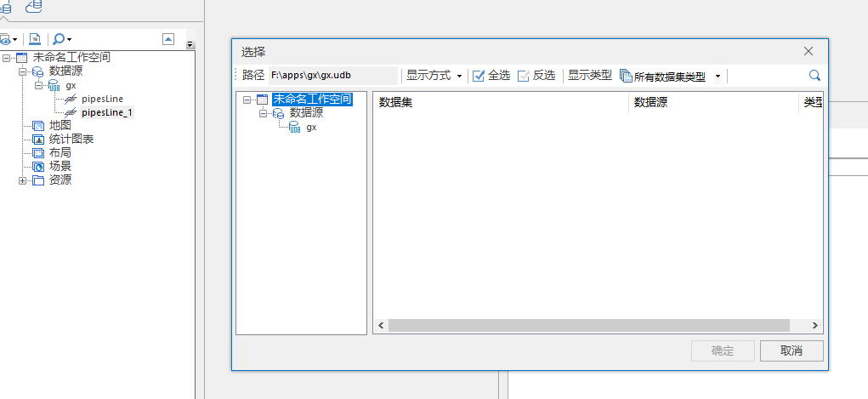Select the 布局 layout icon
Image resolution: width=868 pixels, height=399 pixels.
(x=37, y=153)
